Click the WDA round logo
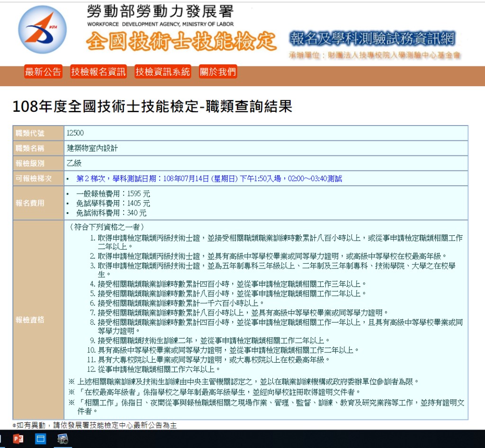This screenshot has height=448, width=485. pyautogui.click(x=42, y=30)
